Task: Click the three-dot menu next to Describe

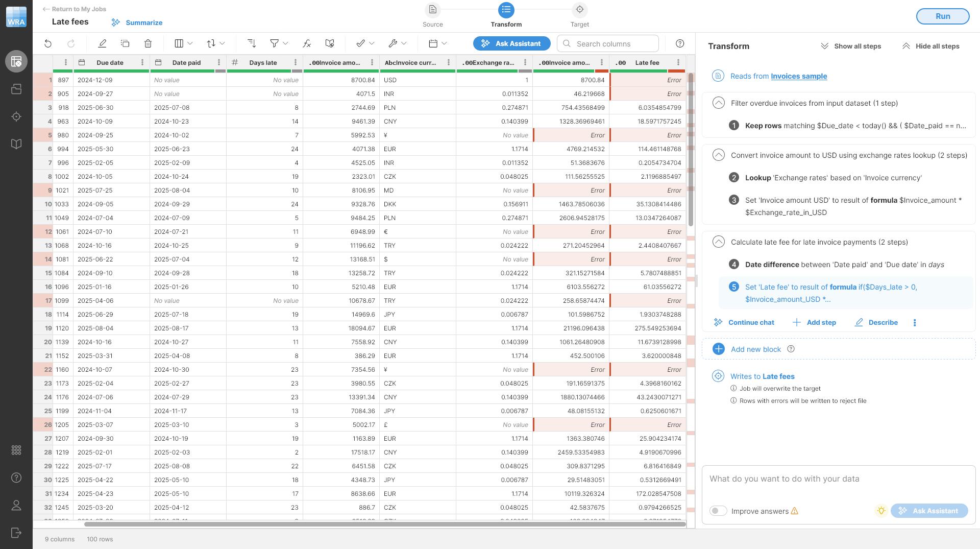Action: coord(915,323)
